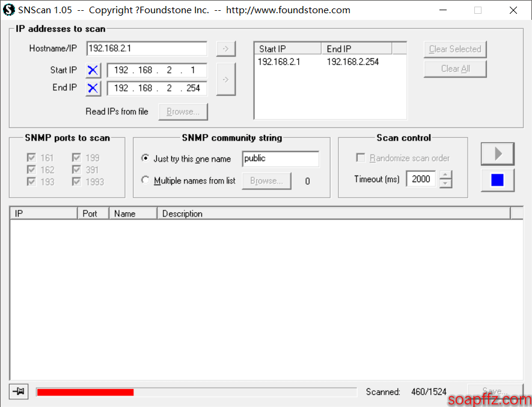Select 'Just try this one name' radio
The height and width of the screenshot is (407, 532).
tap(145, 158)
